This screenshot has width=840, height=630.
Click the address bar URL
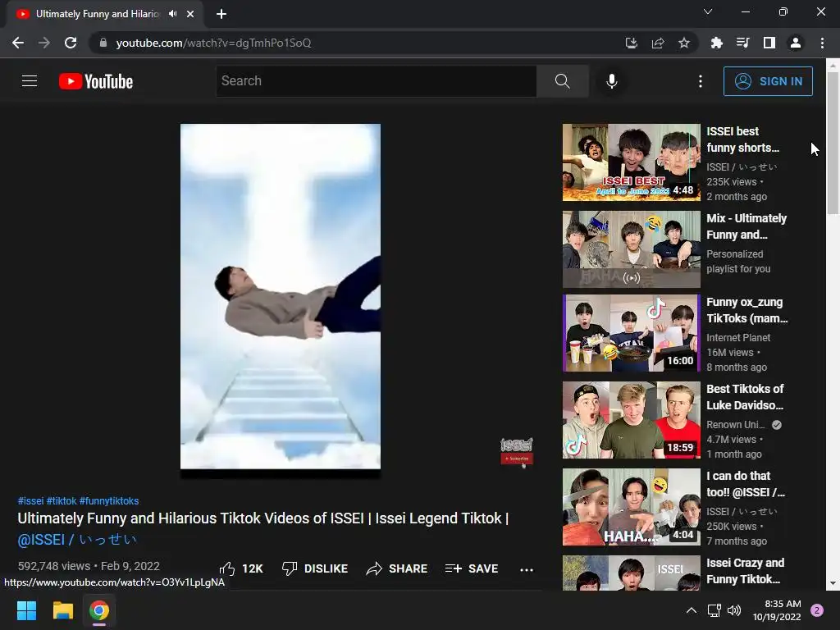(213, 43)
